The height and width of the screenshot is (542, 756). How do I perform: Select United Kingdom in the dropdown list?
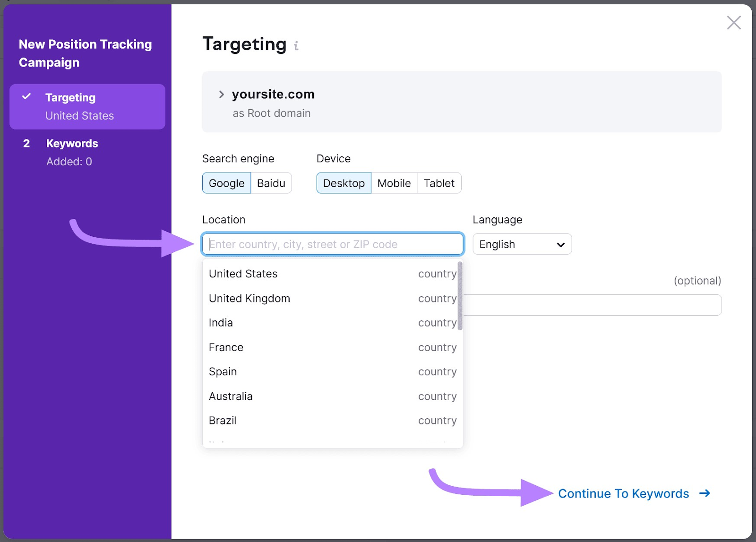(249, 299)
